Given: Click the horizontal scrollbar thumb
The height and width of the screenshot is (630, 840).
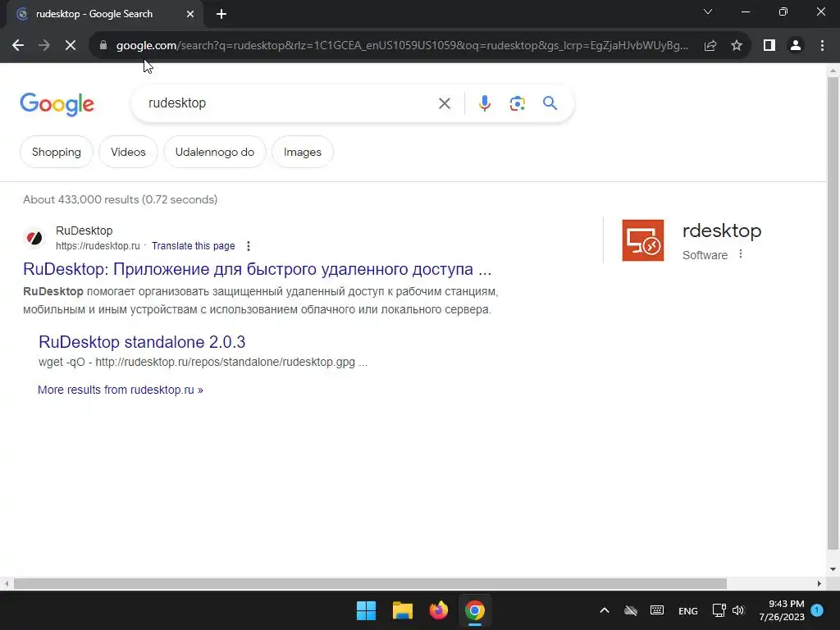Looking at the screenshot, I should (370, 583).
